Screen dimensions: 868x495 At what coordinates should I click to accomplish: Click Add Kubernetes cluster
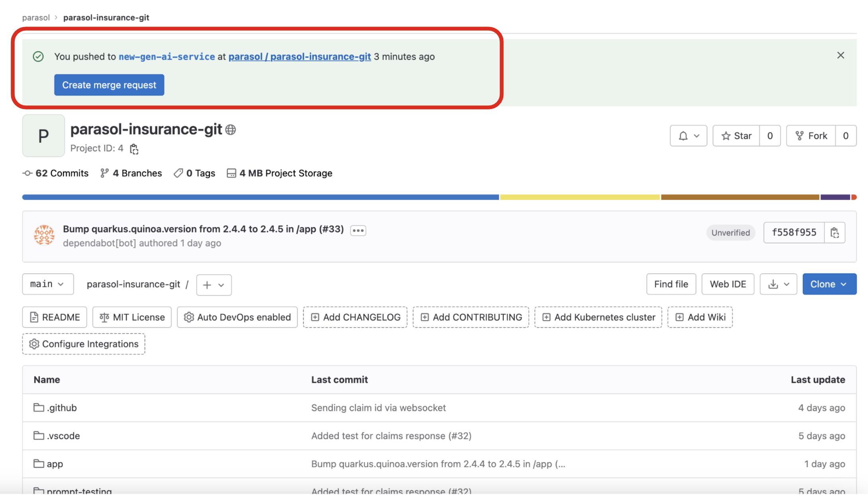click(x=598, y=317)
